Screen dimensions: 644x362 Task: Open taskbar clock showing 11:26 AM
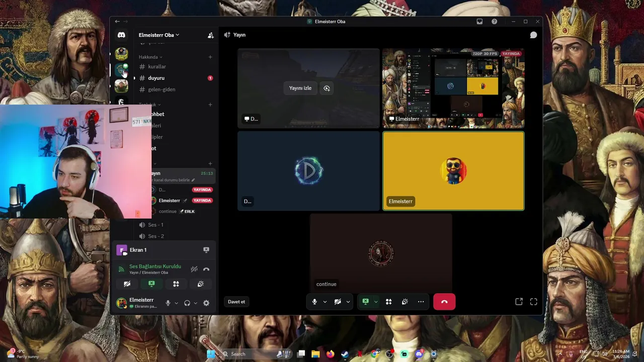621,354
